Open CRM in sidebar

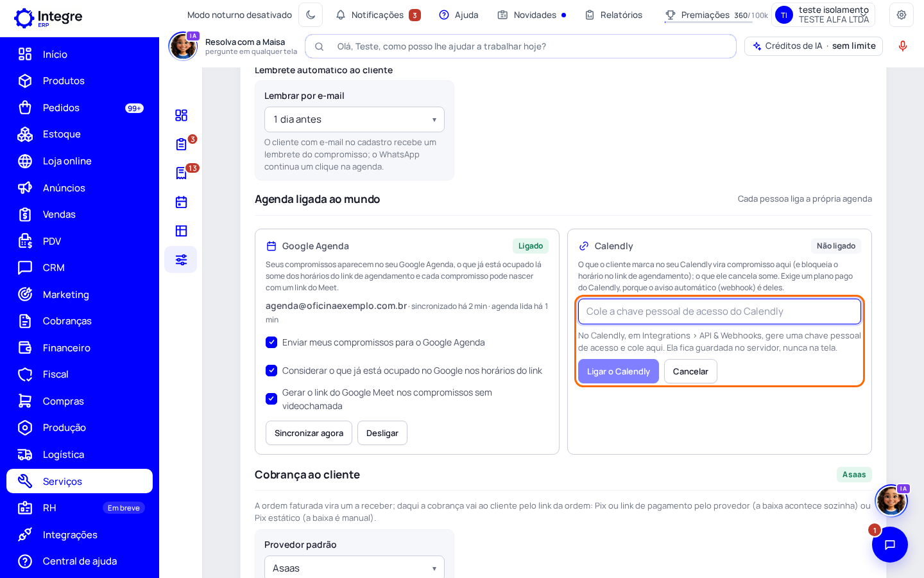[x=80, y=268]
